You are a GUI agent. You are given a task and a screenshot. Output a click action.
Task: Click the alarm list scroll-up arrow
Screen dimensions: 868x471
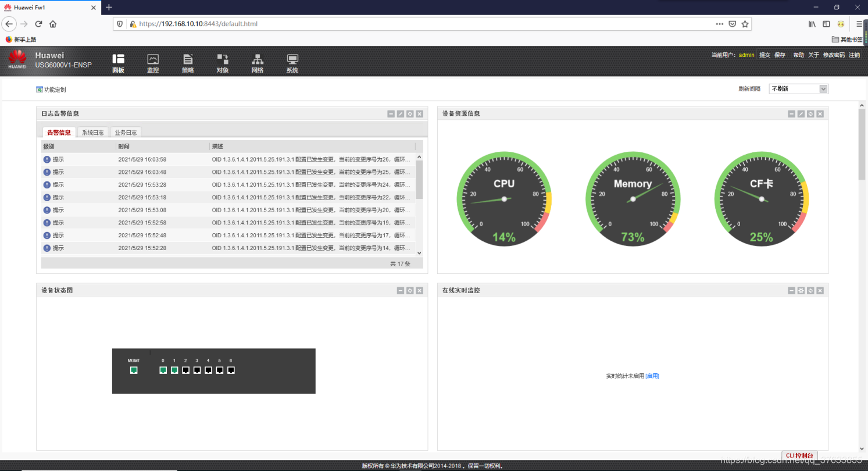pyautogui.click(x=420, y=157)
